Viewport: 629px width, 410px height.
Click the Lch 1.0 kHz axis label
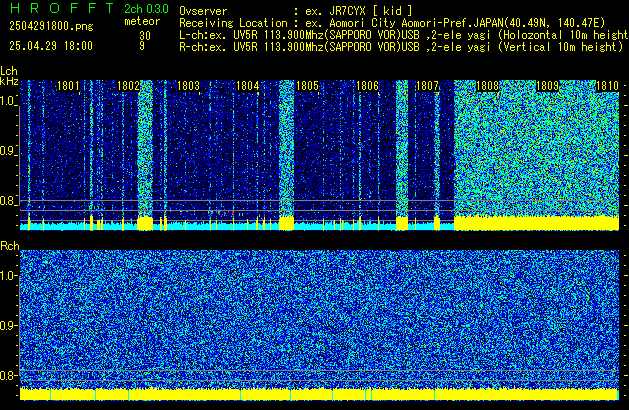pyautogui.click(x=8, y=101)
